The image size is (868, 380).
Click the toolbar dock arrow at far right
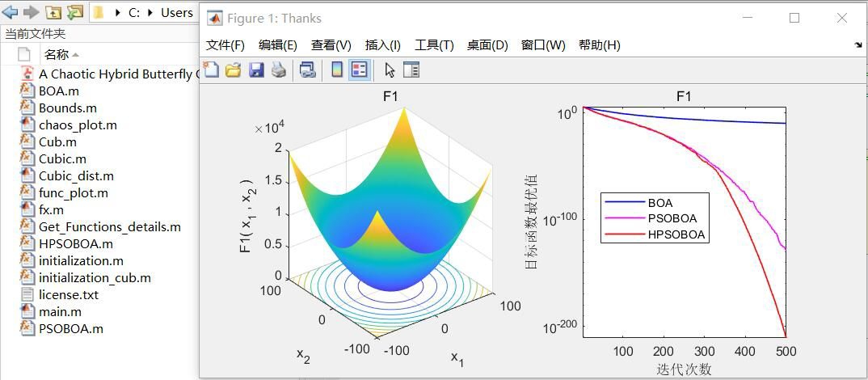click(x=858, y=44)
